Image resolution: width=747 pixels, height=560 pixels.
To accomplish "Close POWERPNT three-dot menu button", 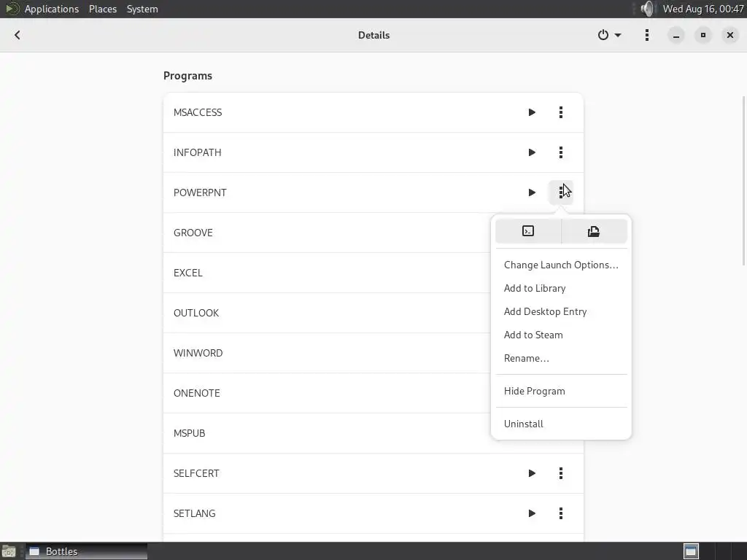I will tap(561, 192).
